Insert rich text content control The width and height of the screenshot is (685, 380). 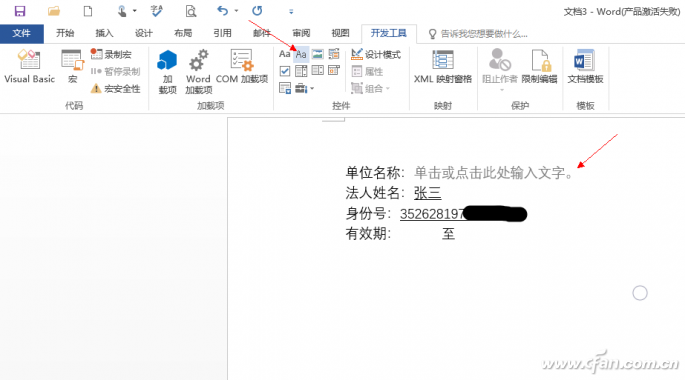click(x=284, y=54)
